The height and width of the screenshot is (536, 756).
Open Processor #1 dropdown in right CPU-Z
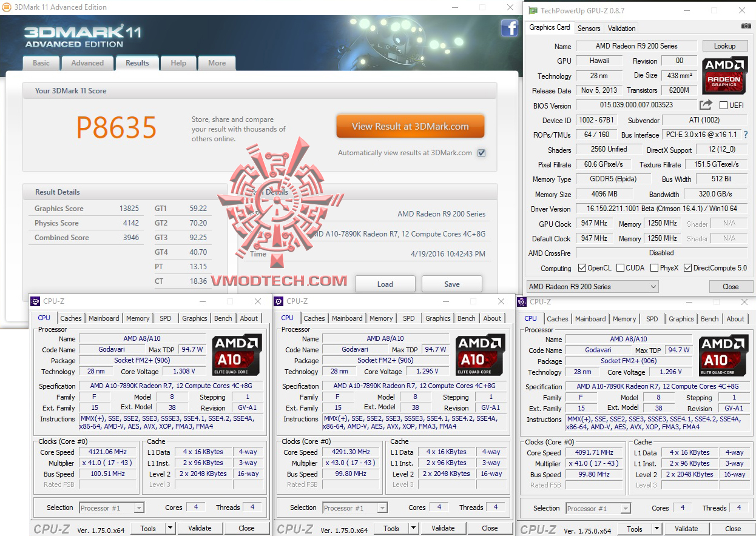pyautogui.click(x=598, y=509)
